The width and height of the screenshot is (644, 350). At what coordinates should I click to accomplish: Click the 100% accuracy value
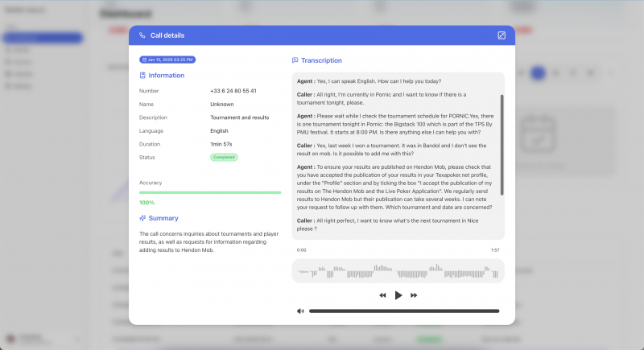pos(147,202)
